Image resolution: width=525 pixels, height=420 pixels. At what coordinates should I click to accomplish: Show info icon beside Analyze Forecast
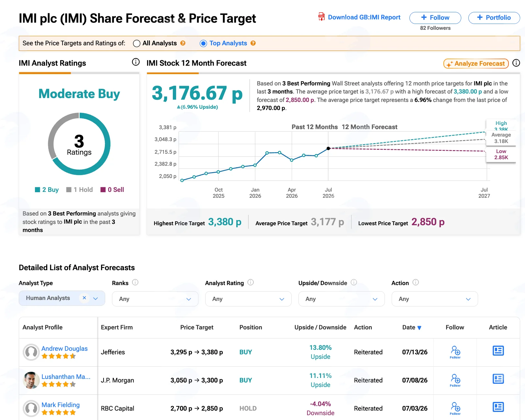coord(516,63)
